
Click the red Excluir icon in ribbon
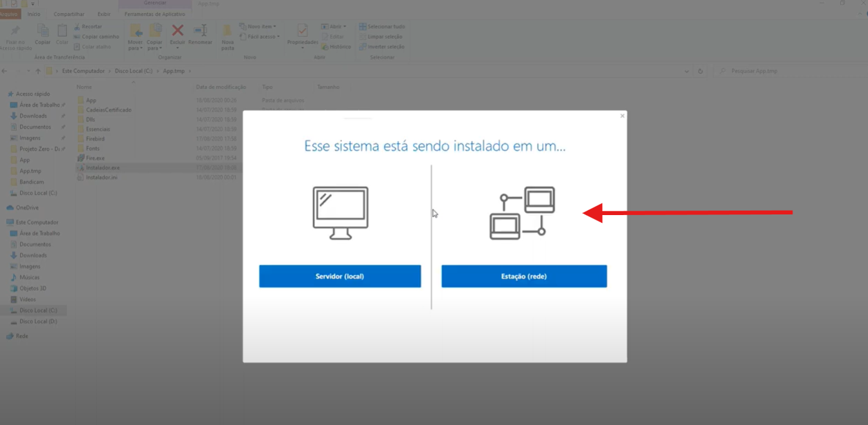(177, 31)
